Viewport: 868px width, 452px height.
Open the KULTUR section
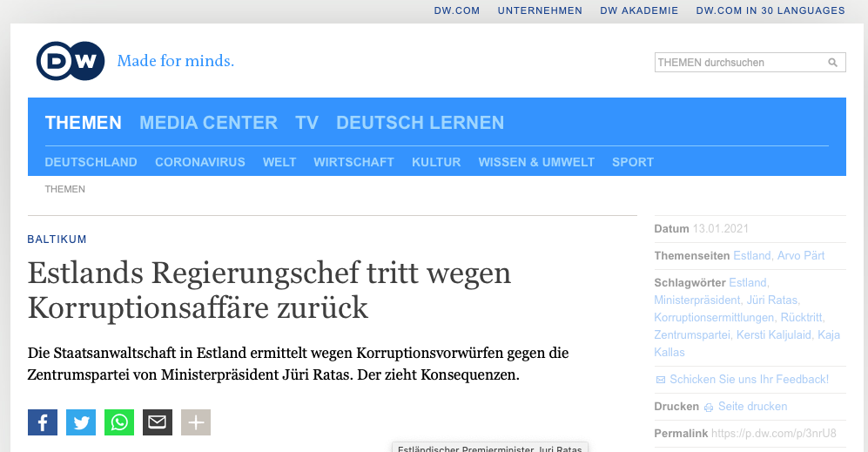[x=436, y=162]
